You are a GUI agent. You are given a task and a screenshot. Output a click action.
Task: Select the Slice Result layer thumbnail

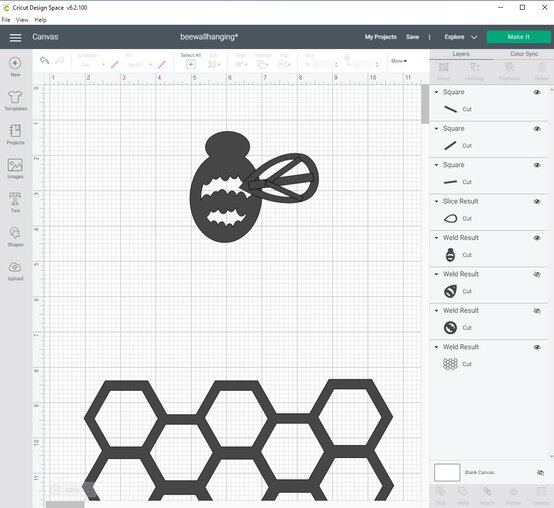pos(450,218)
